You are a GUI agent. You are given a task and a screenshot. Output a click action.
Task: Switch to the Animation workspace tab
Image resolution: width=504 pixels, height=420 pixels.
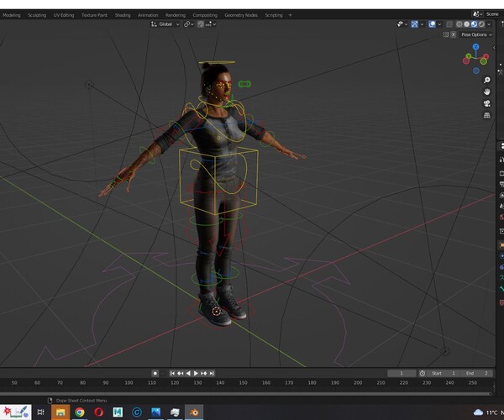click(x=148, y=15)
